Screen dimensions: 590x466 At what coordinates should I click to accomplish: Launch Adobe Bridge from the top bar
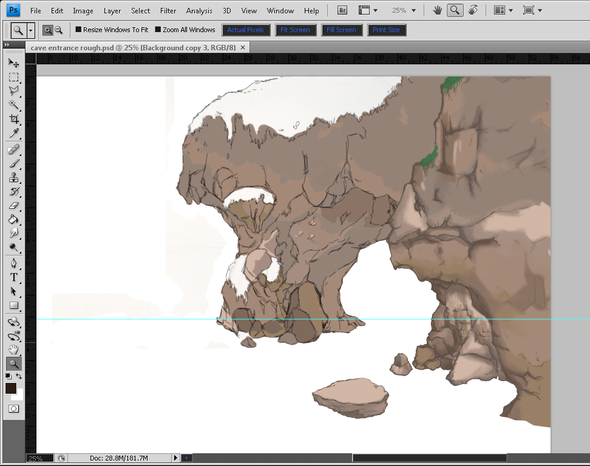pos(342,11)
